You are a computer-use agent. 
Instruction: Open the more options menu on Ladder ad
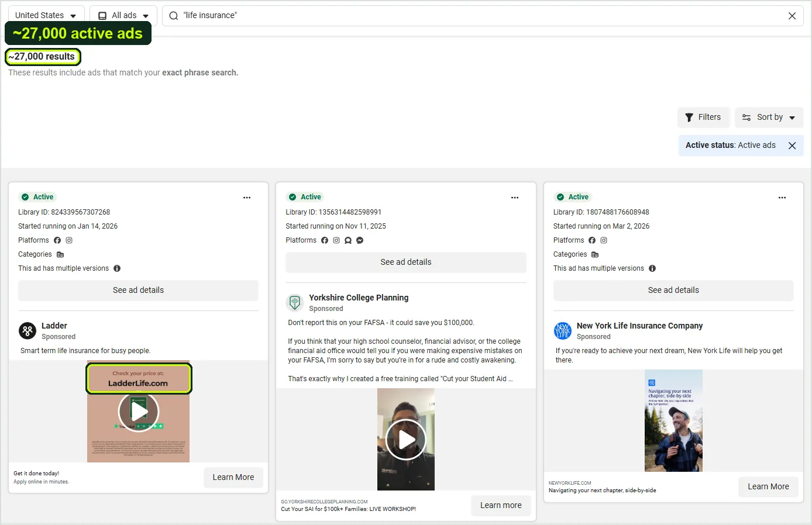click(247, 198)
